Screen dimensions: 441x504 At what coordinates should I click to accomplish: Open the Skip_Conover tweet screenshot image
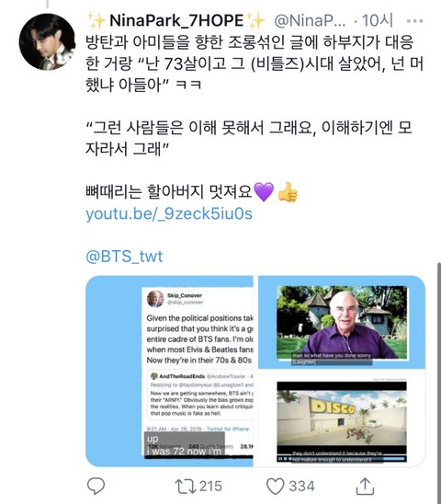coord(169,371)
